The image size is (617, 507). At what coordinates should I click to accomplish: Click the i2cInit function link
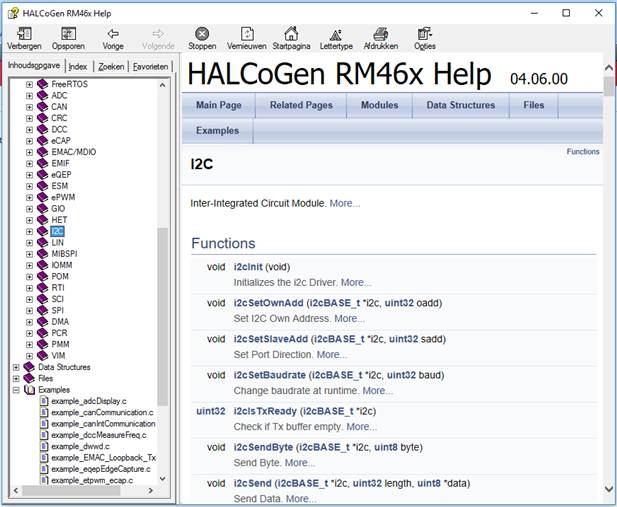(248, 267)
